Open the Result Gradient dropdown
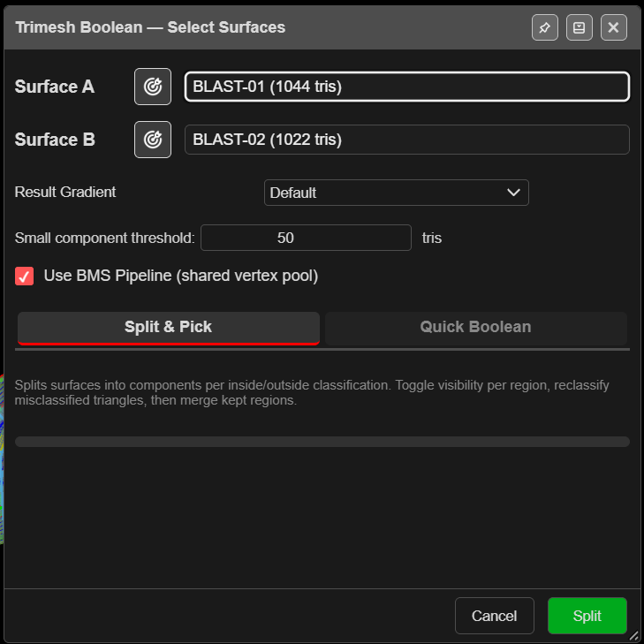 397,193
